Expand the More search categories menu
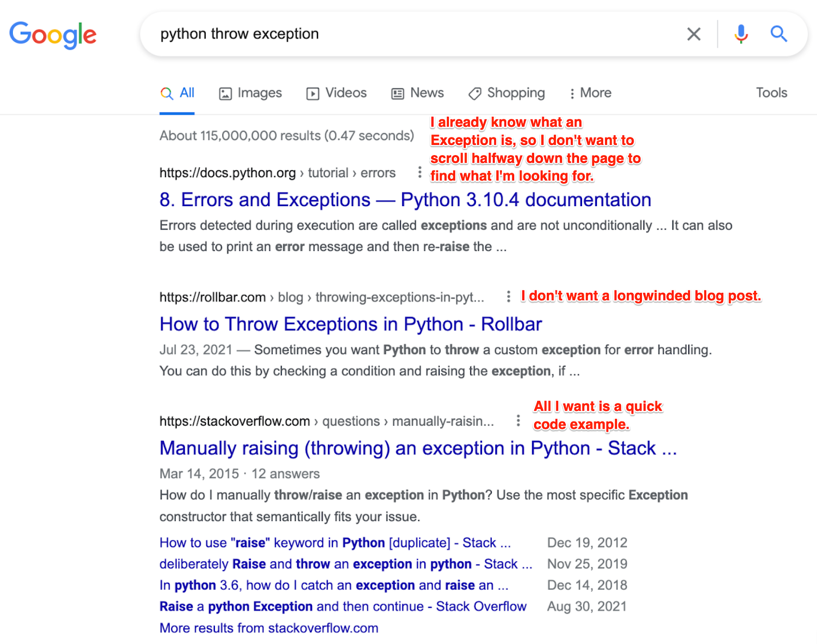817x644 pixels. click(590, 93)
